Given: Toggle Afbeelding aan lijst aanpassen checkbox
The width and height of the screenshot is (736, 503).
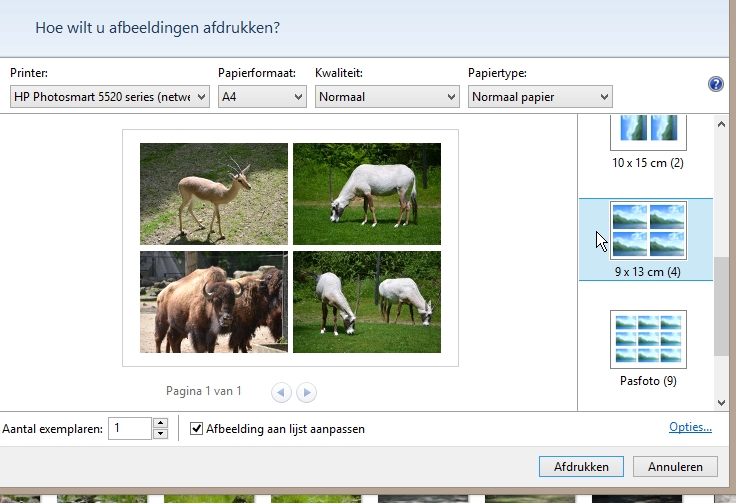Looking at the screenshot, I should tap(196, 428).
